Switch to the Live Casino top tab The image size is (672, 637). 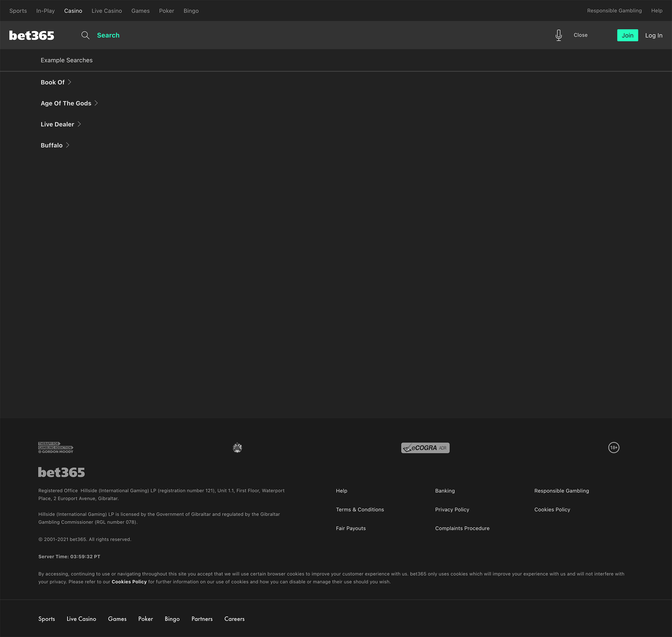pos(107,11)
